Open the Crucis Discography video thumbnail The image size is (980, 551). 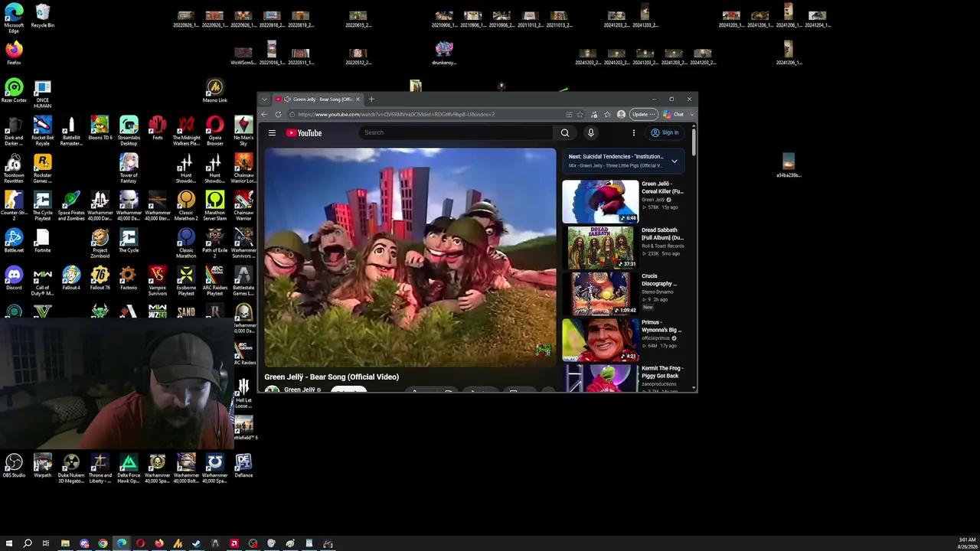(600, 293)
